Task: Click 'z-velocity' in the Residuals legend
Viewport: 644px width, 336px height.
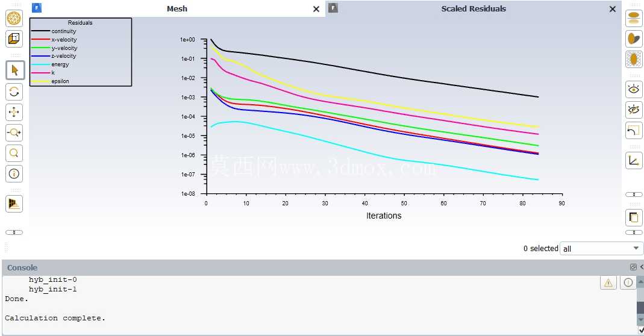Action: 64,56
